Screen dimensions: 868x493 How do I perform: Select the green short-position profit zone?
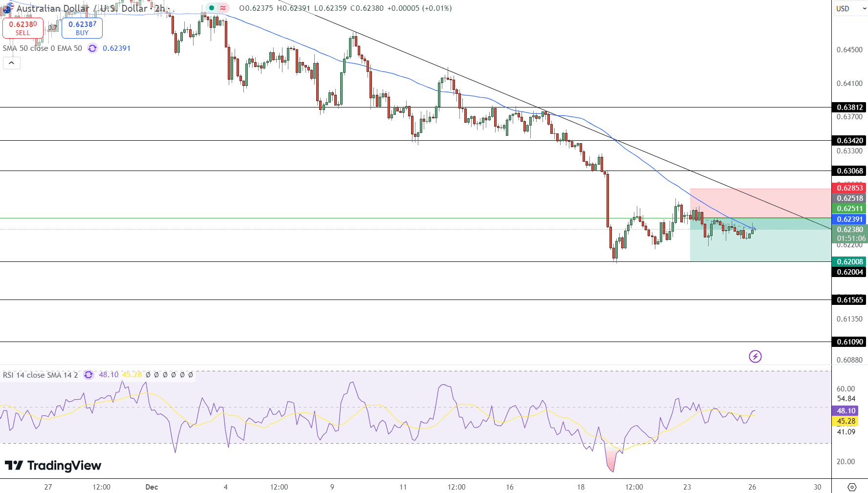760,240
